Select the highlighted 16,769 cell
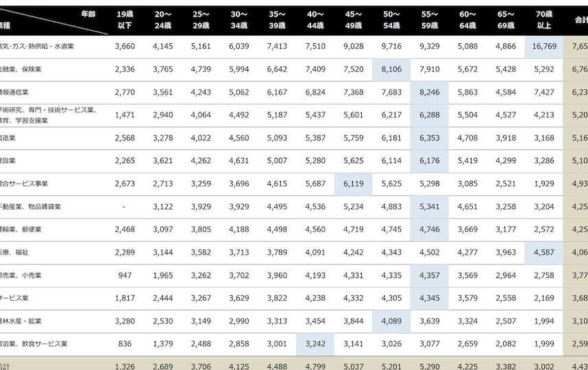Viewport: 588px width, 370px height. coord(543,47)
